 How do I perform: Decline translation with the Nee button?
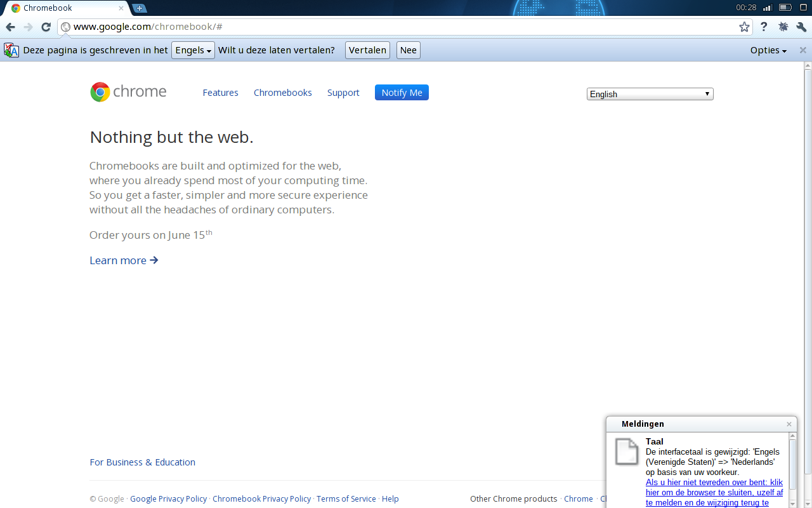tap(409, 50)
